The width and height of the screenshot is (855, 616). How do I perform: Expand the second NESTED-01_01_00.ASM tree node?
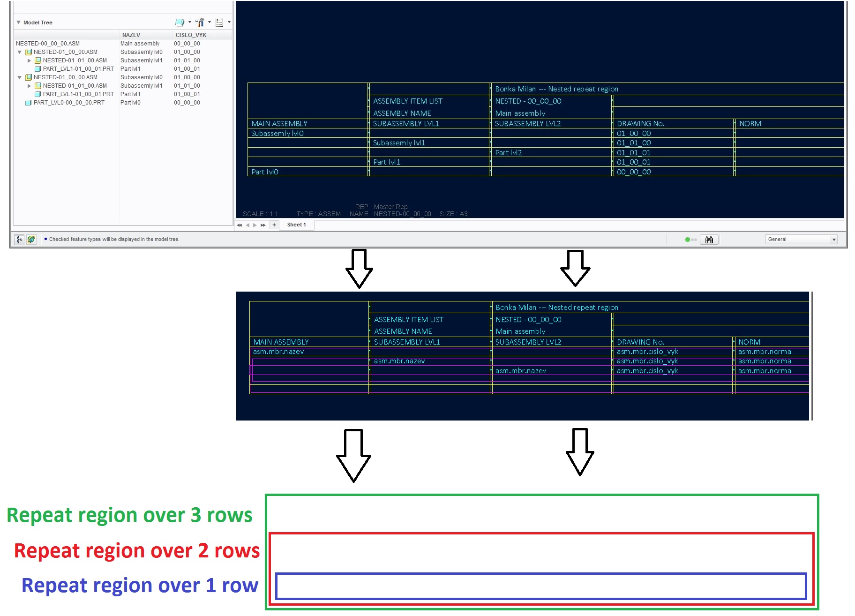tap(29, 86)
